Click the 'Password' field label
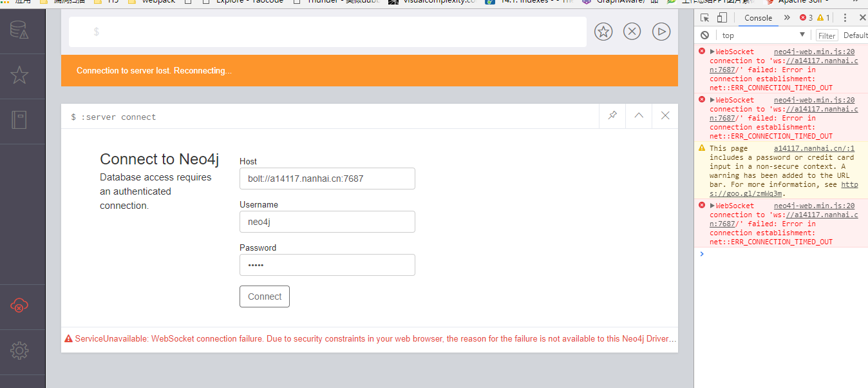Viewport: 868px width, 388px height. (x=258, y=247)
